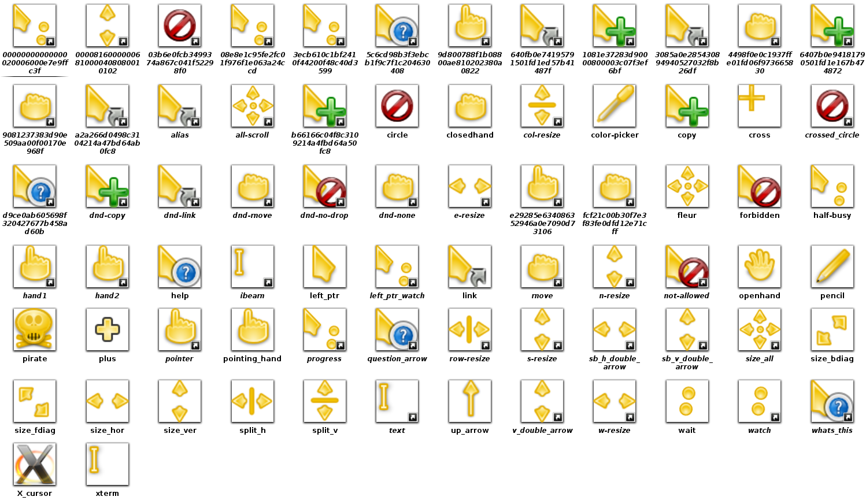Select the left_ptr cursor icon
Screen dimensions: 866x504
point(325,266)
